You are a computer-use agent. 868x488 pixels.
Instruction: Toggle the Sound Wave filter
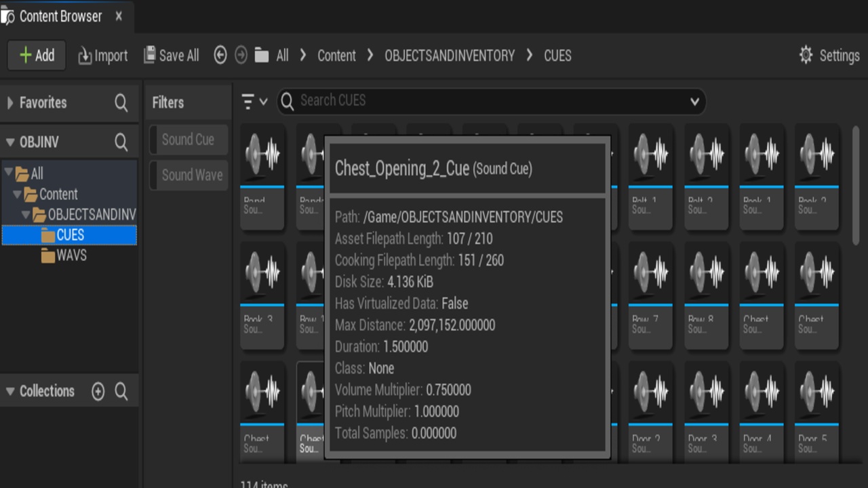(x=189, y=175)
